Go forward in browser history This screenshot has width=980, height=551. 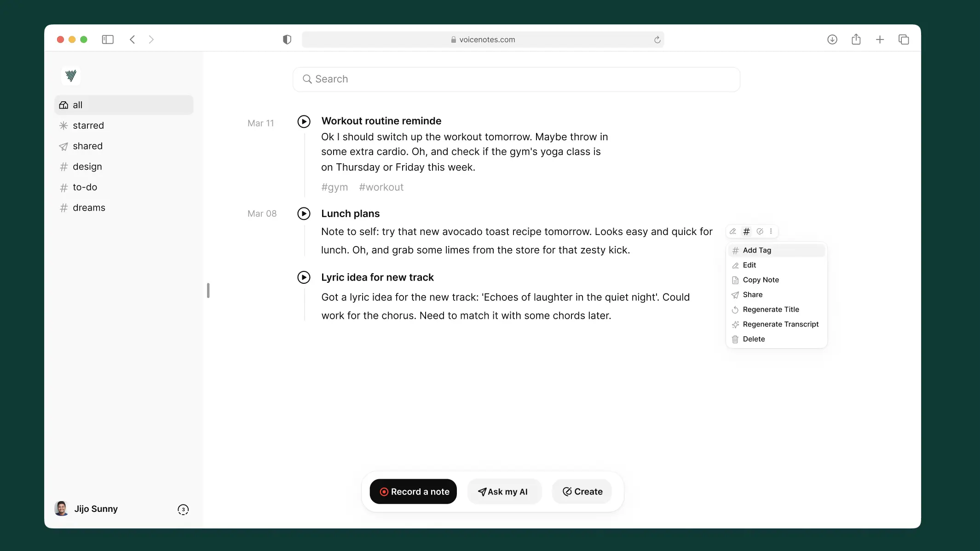point(151,40)
